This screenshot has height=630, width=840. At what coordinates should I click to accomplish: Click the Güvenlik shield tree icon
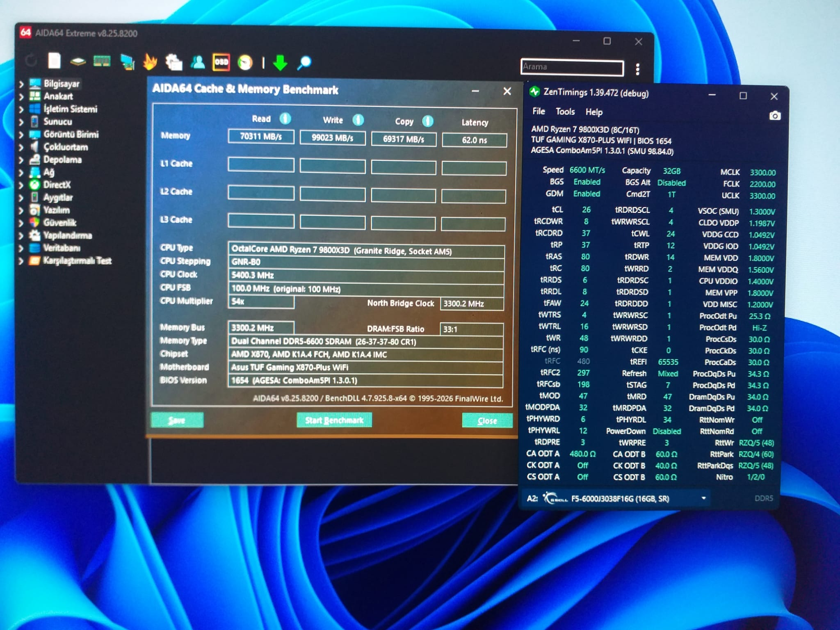tap(34, 223)
